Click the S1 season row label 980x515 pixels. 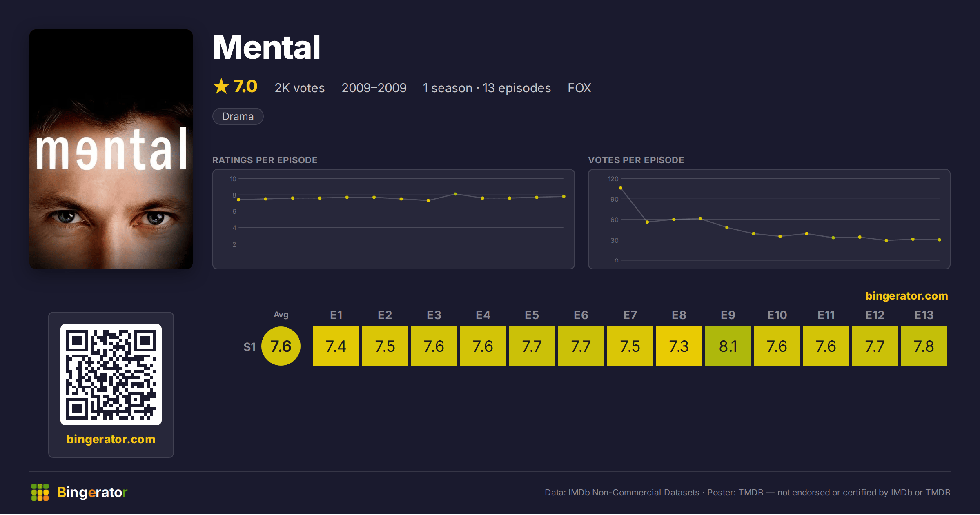249,347
